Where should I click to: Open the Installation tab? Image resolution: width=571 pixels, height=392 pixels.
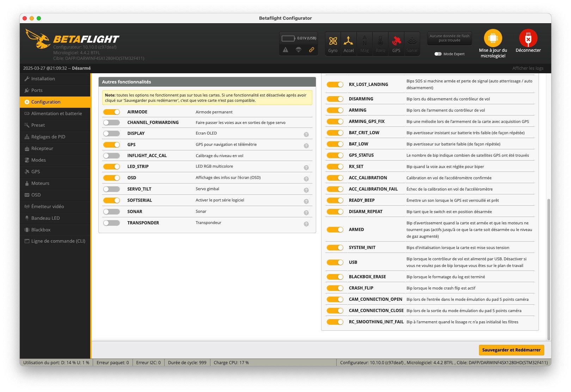(55, 79)
